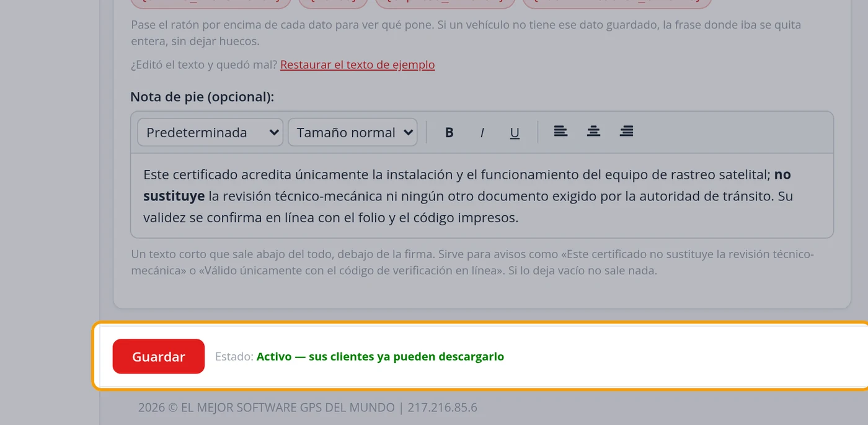Screen dimensions: 868x425
Task: Align the footer note text left
Action: coord(560,132)
